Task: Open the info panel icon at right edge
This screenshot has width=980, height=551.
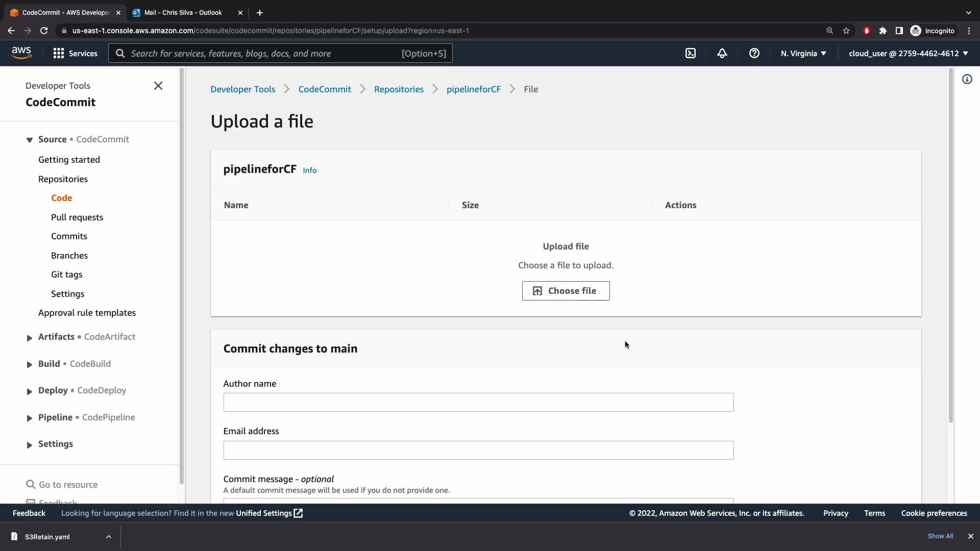Action: (967, 79)
